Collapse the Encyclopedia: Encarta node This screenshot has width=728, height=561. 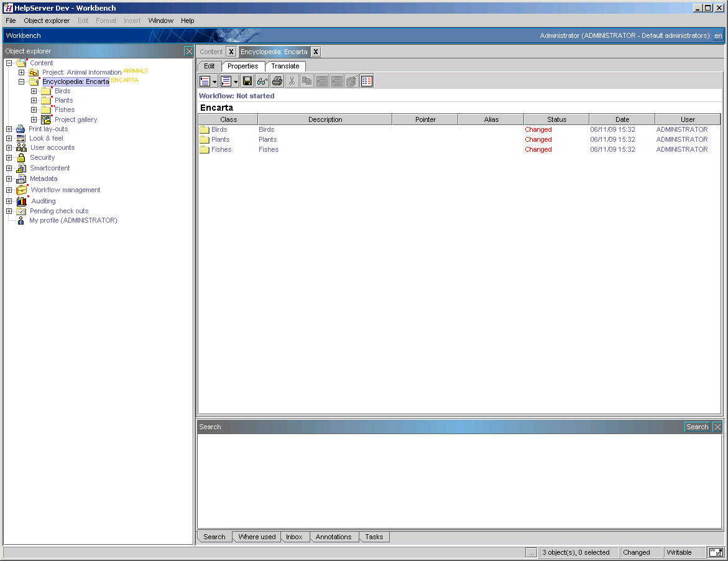[21, 81]
